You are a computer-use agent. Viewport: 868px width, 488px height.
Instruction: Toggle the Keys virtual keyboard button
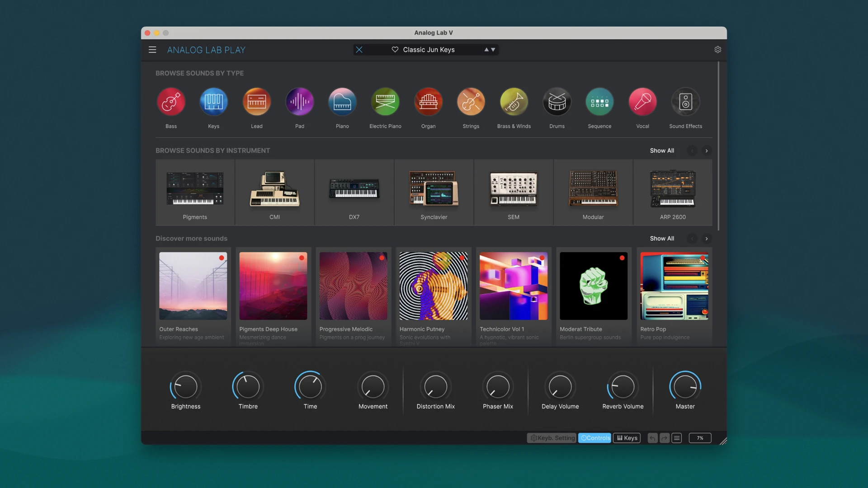(627, 438)
